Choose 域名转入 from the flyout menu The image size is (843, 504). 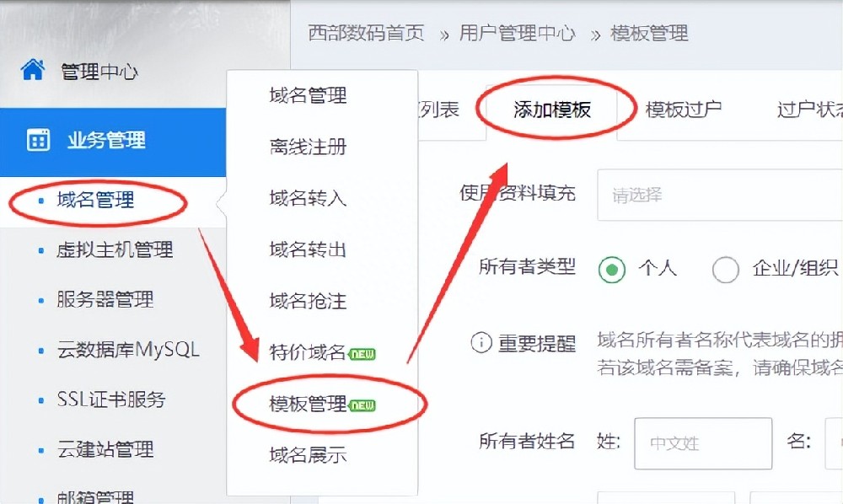[308, 198]
